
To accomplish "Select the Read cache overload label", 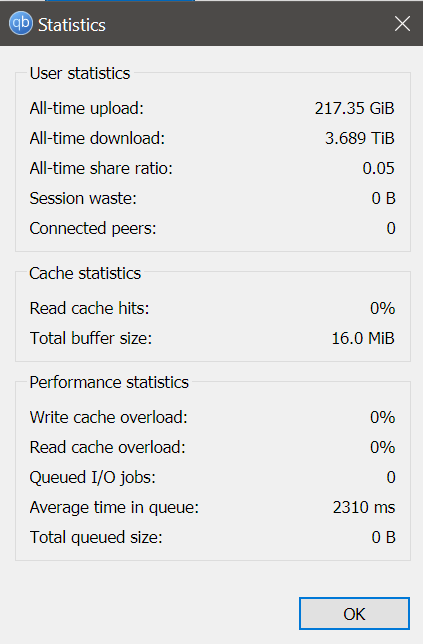I will (108, 447).
